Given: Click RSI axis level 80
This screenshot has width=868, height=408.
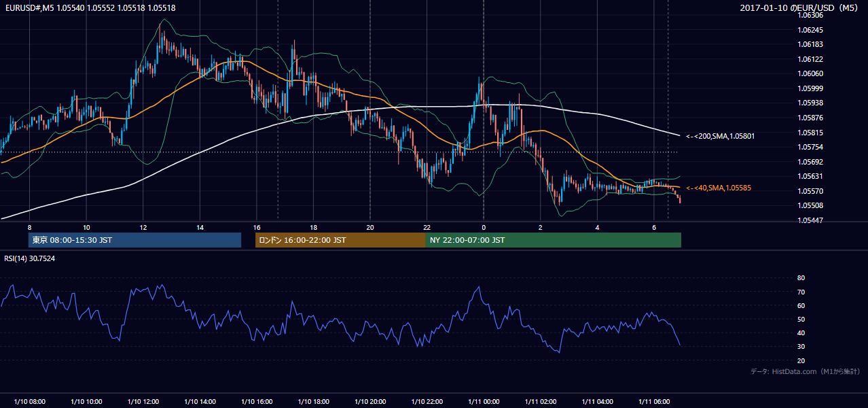Looking at the screenshot, I should [x=801, y=278].
